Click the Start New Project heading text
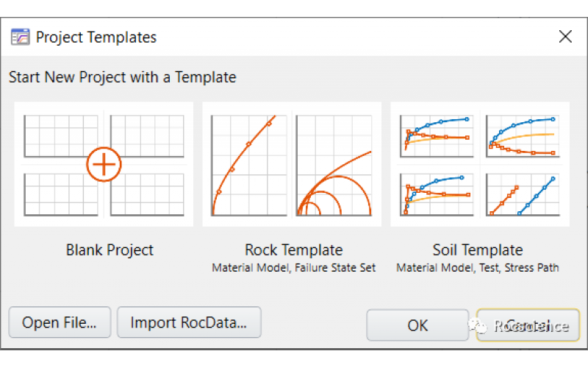 [122, 77]
